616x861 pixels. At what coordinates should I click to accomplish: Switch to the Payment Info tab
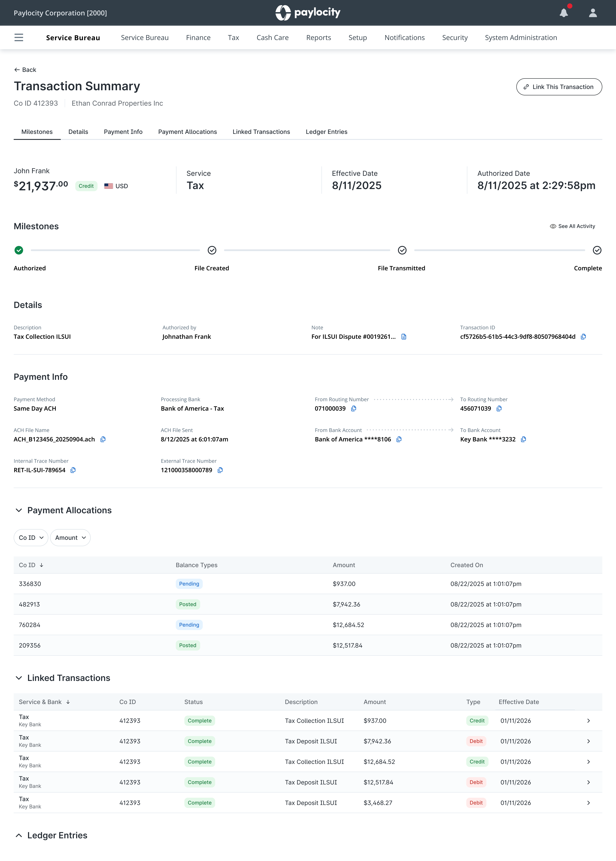pyautogui.click(x=123, y=132)
